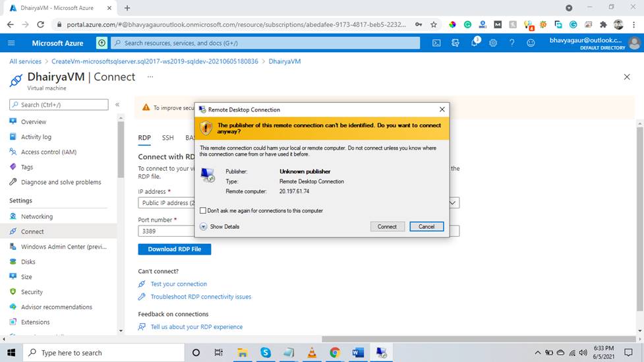
Task: Open Overview in sidebar
Action: point(34,121)
